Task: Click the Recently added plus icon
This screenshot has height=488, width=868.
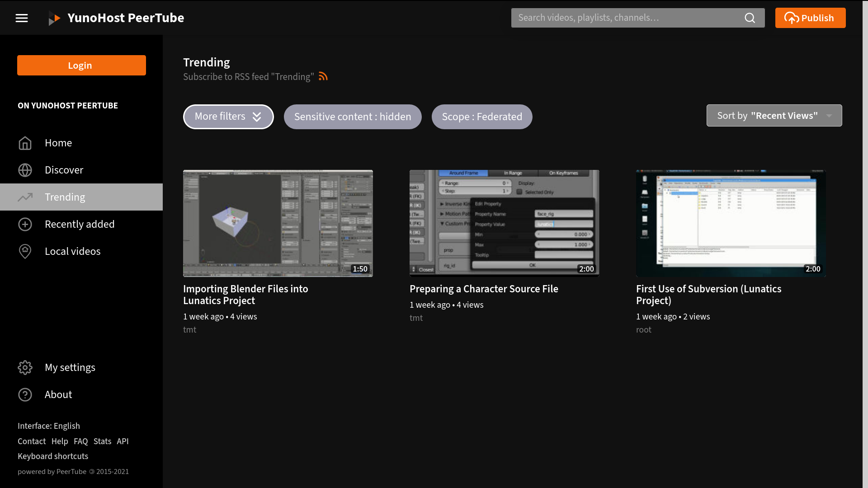Action: (25, 225)
